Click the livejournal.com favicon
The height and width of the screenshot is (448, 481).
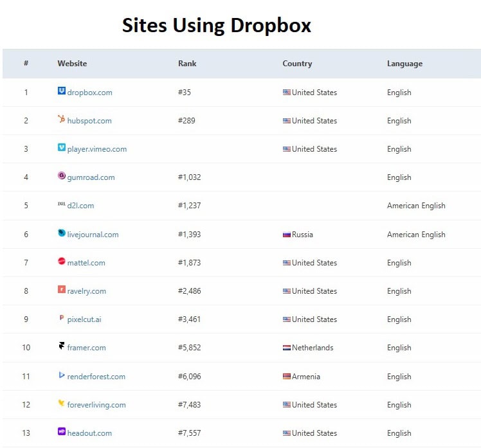(61, 233)
